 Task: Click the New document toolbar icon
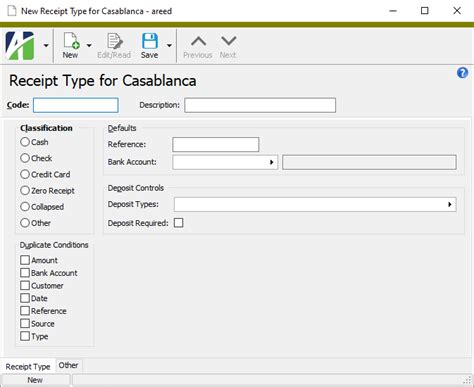click(x=71, y=41)
